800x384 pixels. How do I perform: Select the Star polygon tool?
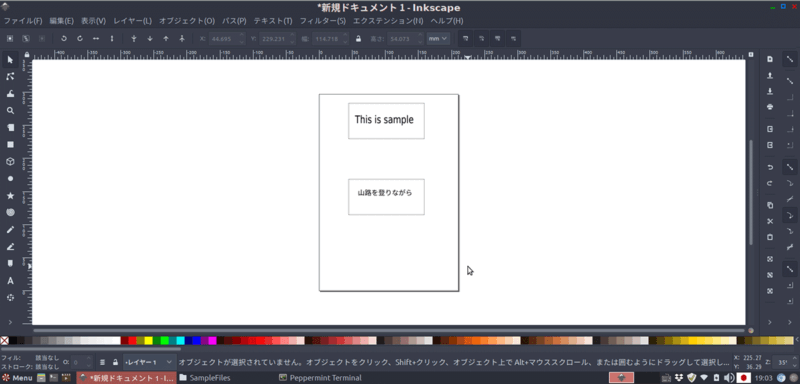(x=10, y=196)
